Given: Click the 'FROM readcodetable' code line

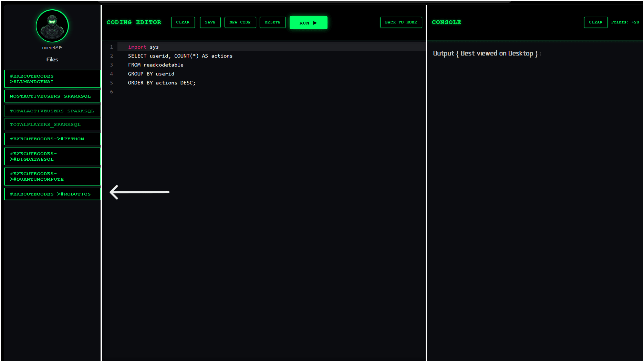Looking at the screenshot, I should tap(156, 65).
